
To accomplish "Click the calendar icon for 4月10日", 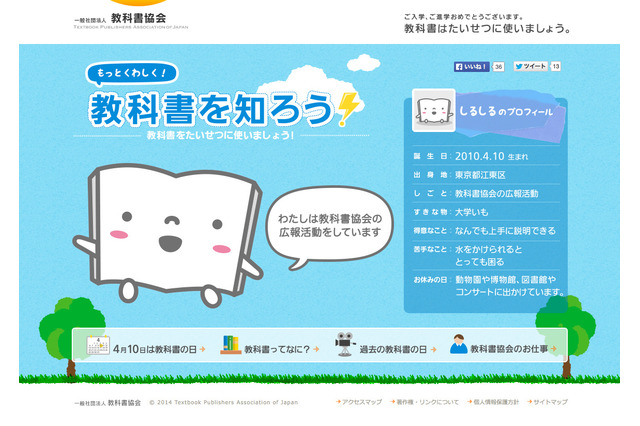I will click(x=98, y=345).
